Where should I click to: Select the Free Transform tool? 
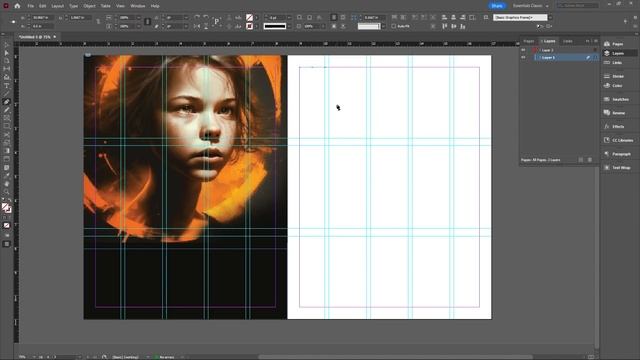7,143
